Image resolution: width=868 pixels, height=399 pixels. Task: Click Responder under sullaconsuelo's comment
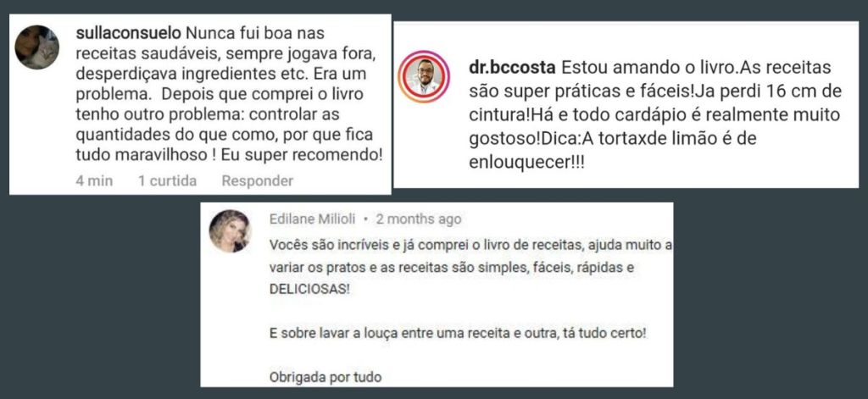(x=258, y=181)
